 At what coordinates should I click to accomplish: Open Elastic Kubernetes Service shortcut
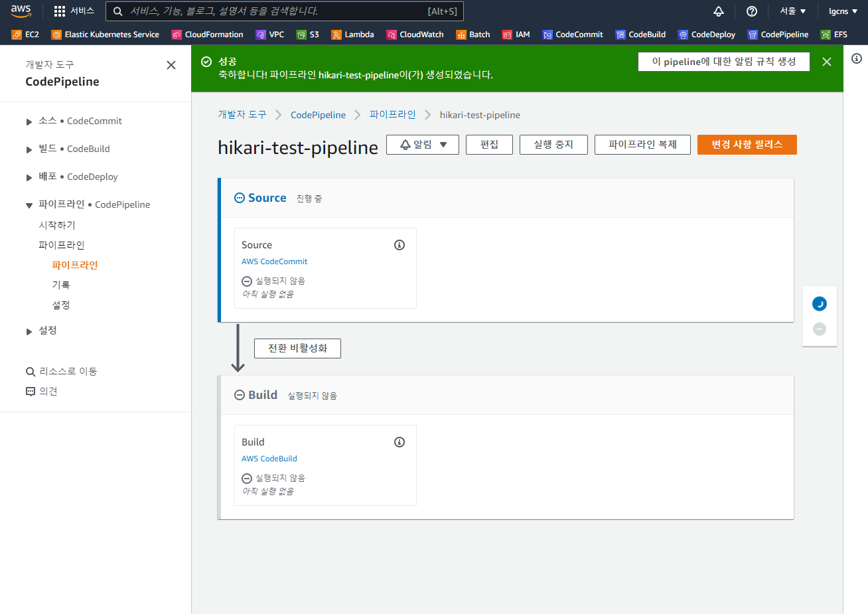coord(106,35)
